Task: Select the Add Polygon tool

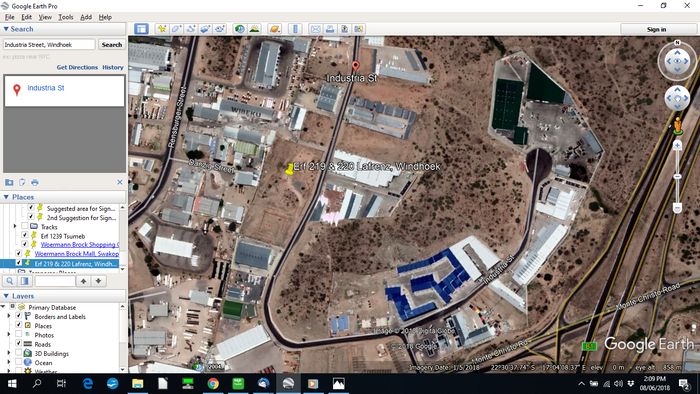Action: [176, 29]
